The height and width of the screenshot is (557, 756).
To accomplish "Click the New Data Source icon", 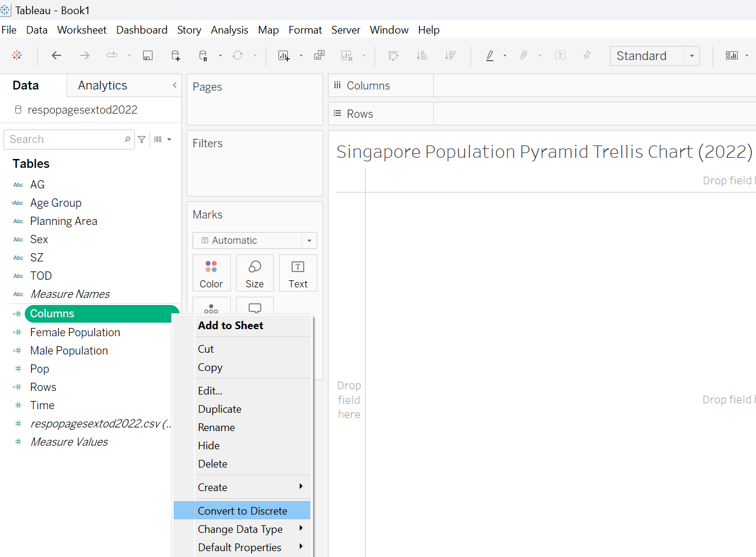I will (x=175, y=55).
